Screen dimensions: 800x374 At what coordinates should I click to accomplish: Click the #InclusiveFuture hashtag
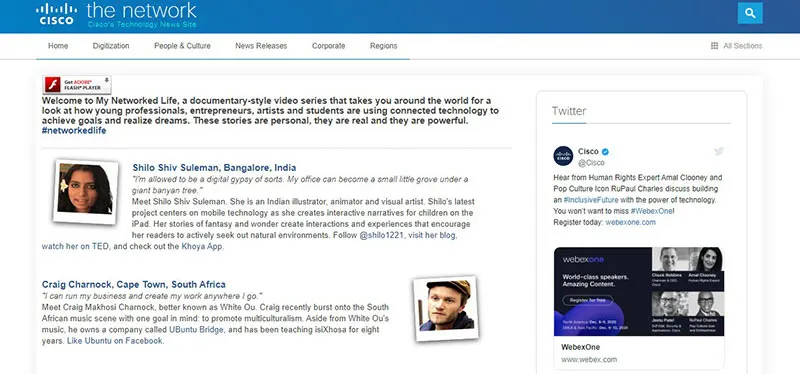pos(591,200)
